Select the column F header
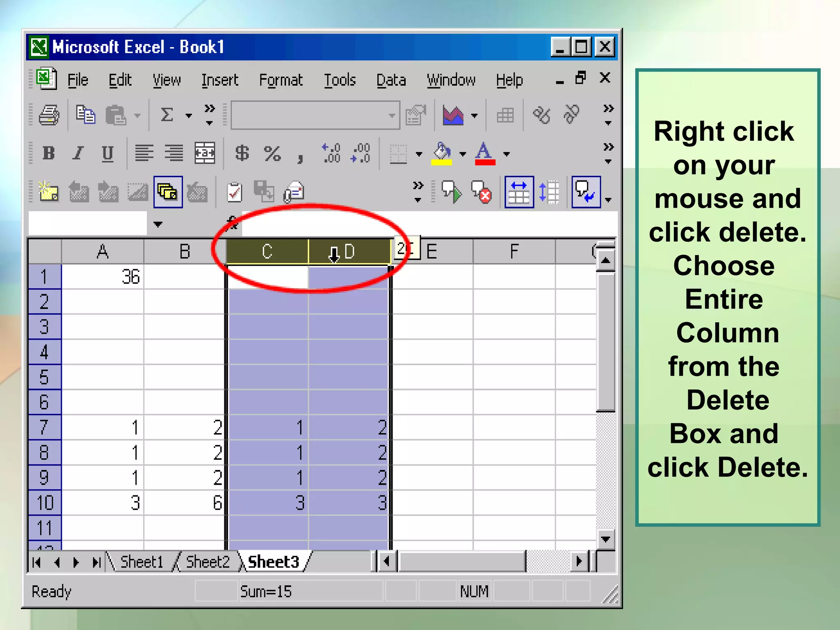 [x=514, y=251]
